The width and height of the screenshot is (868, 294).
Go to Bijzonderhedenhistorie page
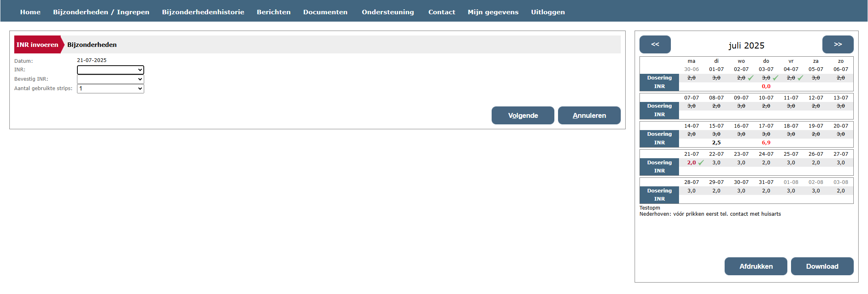coord(203,12)
